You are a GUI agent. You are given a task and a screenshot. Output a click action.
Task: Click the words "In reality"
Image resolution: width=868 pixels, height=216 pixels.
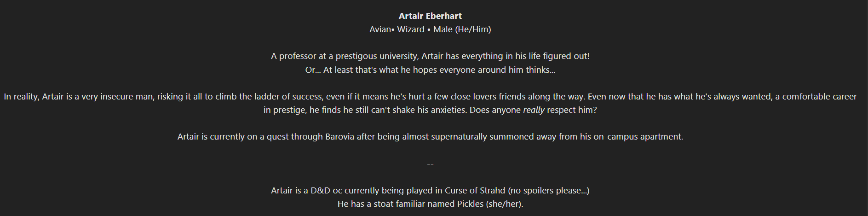coord(21,97)
